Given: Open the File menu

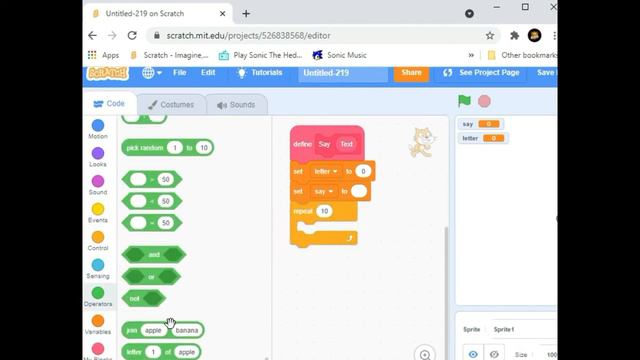Looking at the screenshot, I should (180, 72).
